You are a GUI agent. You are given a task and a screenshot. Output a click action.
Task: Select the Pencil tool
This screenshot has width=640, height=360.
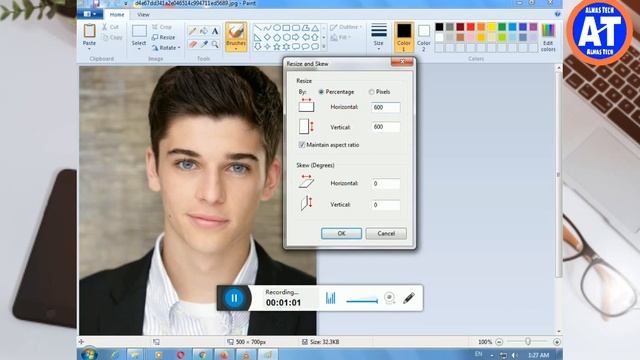coord(193,31)
